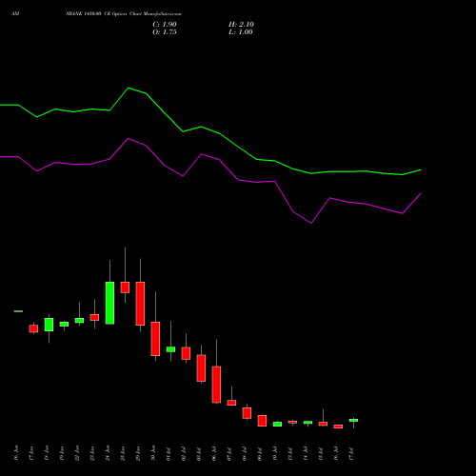The image size is (476, 476).
Task: Click the high value 'H: 2.10'
Action: coord(241,25)
